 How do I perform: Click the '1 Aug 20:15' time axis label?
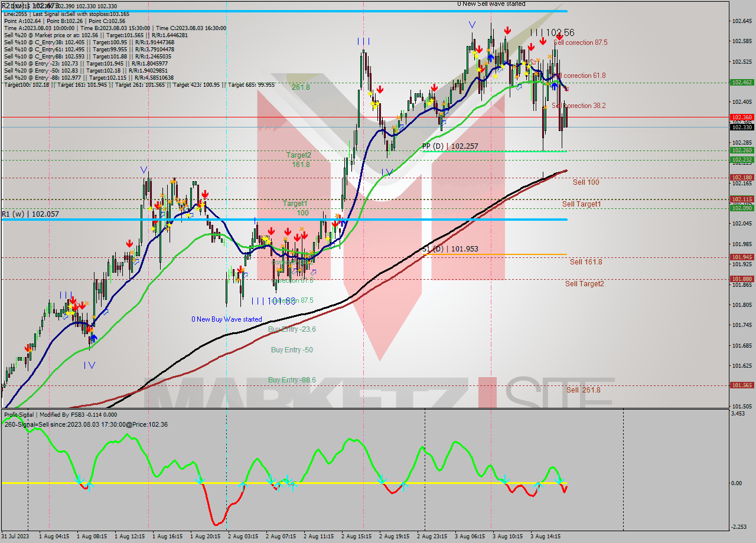[204, 537]
